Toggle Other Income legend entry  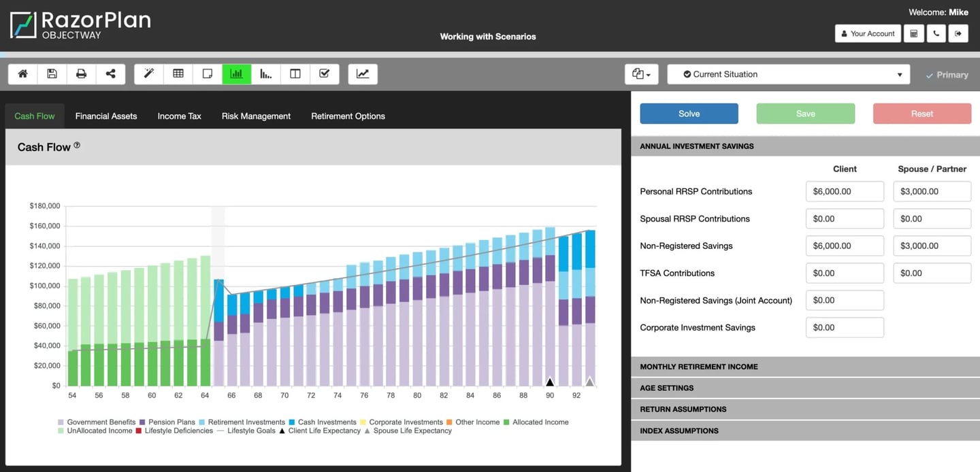473,422
